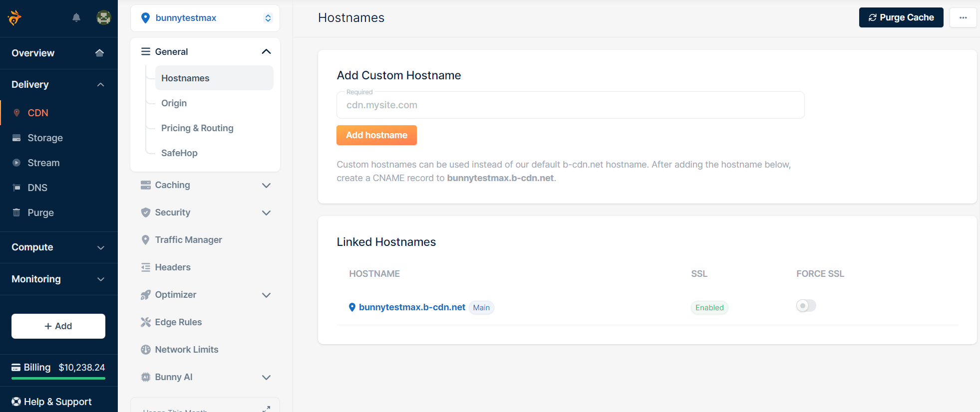
Task: Click the Help & Support lifebuoy icon
Action: (x=16, y=402)
